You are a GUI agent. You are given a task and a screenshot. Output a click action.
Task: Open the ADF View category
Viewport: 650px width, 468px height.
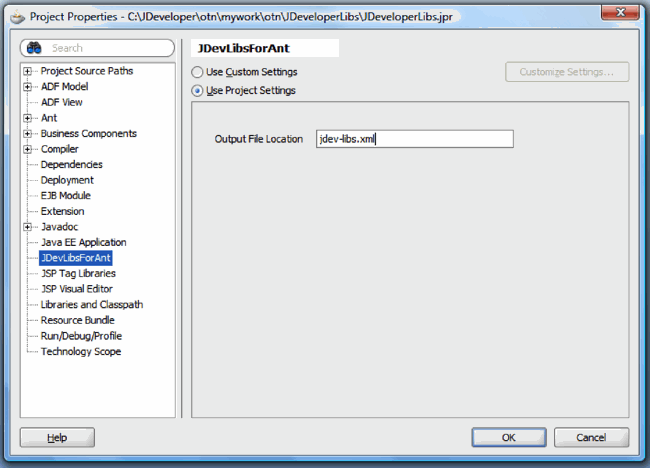(x=61, y=102)
